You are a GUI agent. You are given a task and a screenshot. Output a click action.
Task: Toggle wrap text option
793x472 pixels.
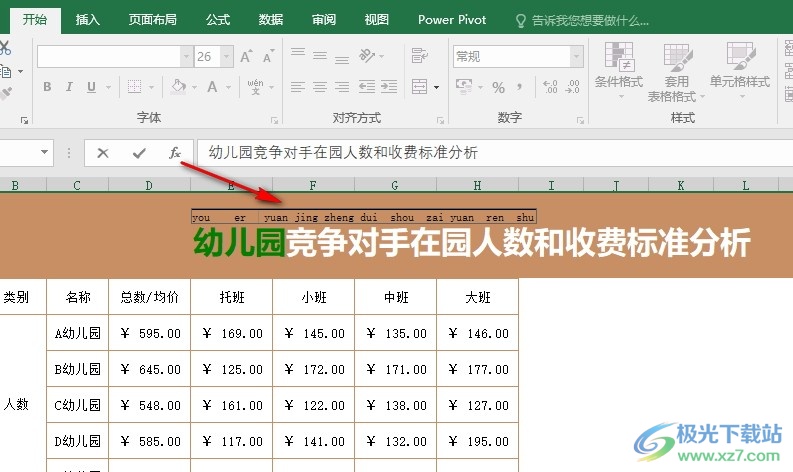coord(420,55)
